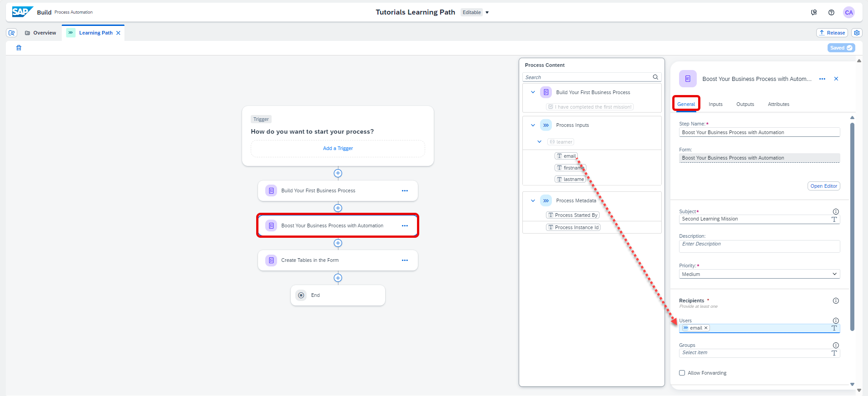This screenshot has width=868, height=396.
Task: Select the Process Instance Id item
Action: point(573,227)
